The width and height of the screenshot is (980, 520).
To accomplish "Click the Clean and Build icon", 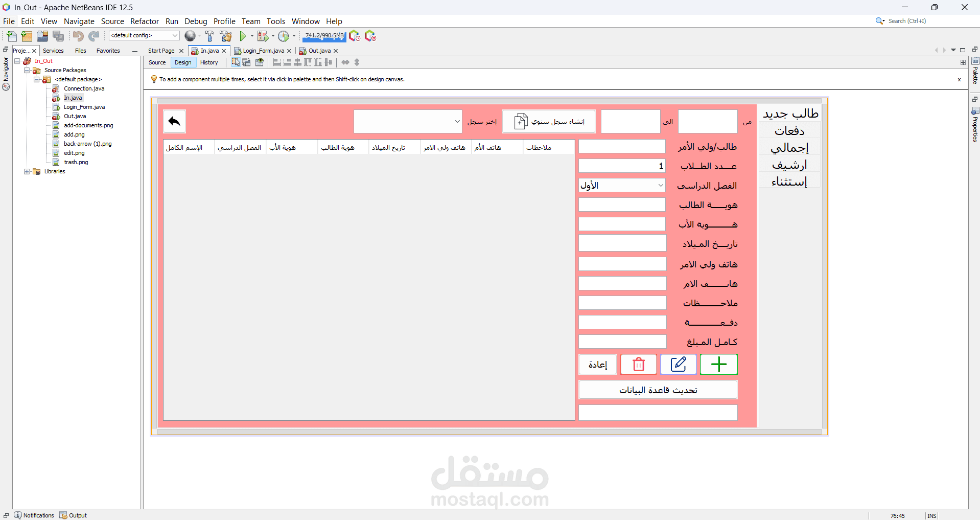I will pyautogui.click(x=225, y=36).
